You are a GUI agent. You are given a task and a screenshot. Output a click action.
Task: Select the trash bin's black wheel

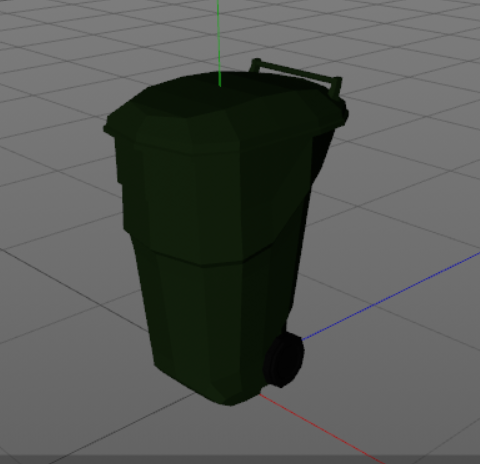point(284,360)
